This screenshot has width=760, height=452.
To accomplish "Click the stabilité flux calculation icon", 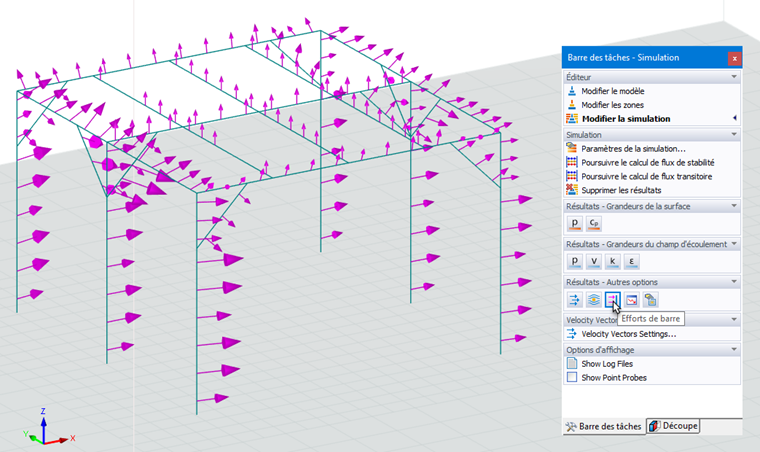I will tap(572, 162).
